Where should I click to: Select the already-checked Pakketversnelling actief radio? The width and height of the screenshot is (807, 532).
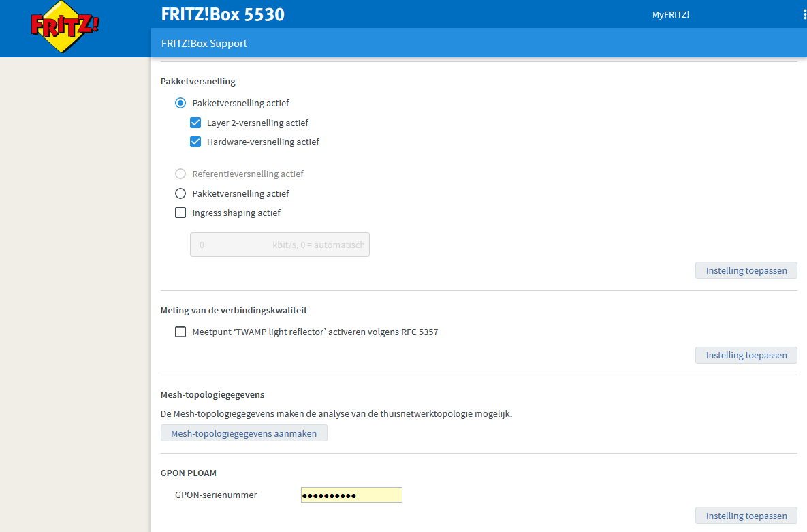click(180, 104)
